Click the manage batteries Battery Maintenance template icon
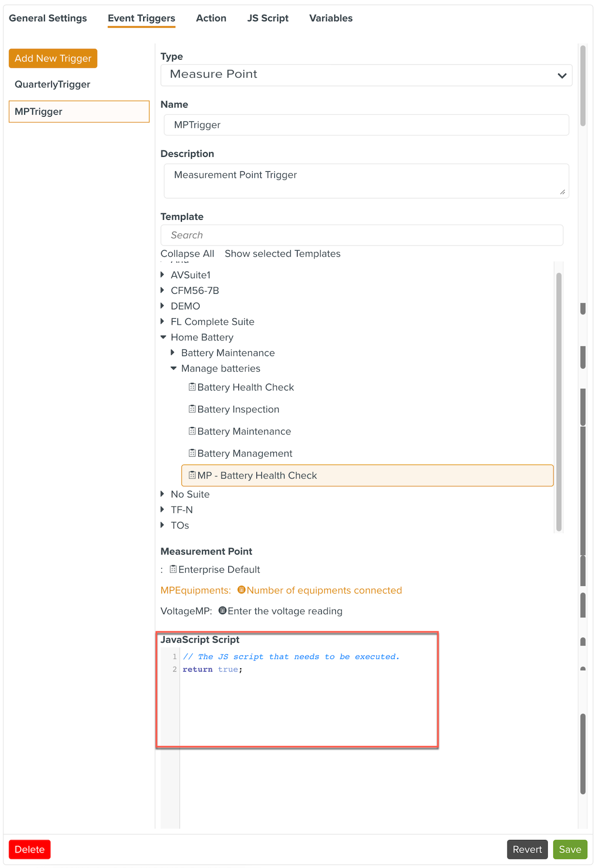Image resolution: width=598 pixels, height=868 pixels. [192, 431]
